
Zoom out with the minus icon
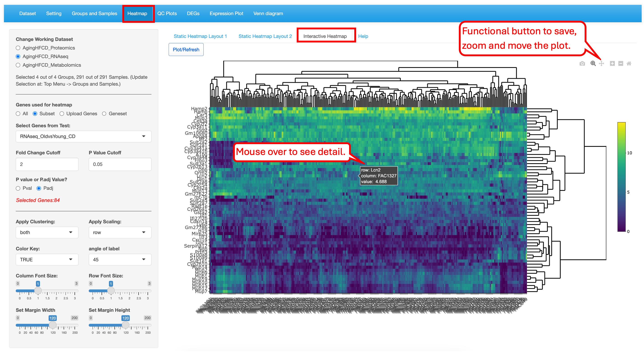[x=621, y=63]
